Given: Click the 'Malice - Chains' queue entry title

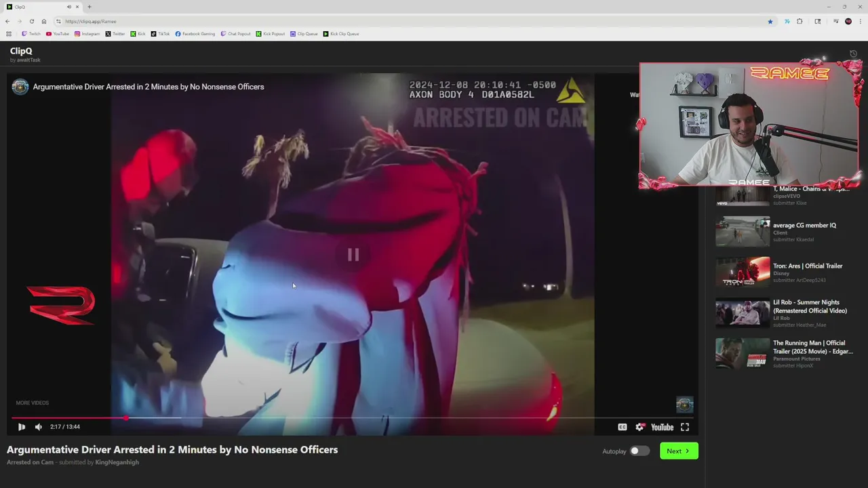Looking at the screenshot, I should [811, 188].
